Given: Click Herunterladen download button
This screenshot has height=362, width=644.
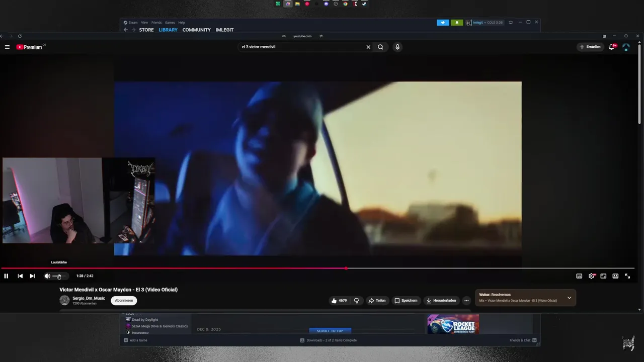Looking at the screenshot, I should pos(441,301).
